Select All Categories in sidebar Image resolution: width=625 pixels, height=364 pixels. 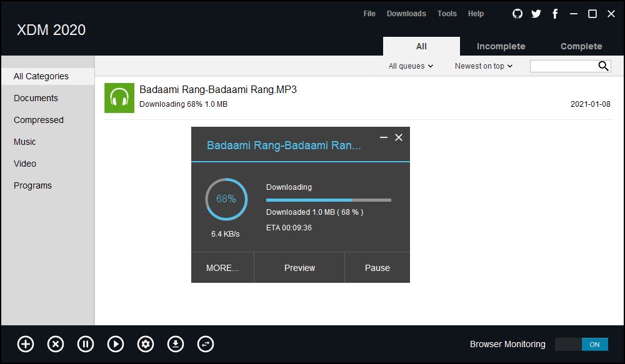[48, 76]
